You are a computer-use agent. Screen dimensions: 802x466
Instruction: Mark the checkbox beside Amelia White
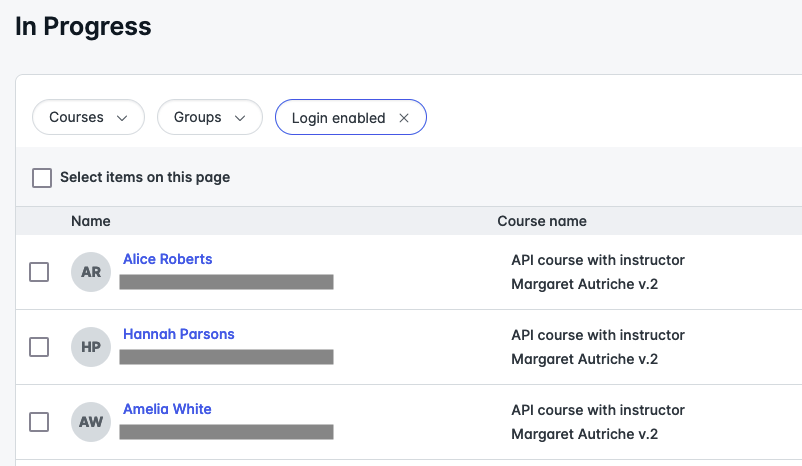[39, 422]
